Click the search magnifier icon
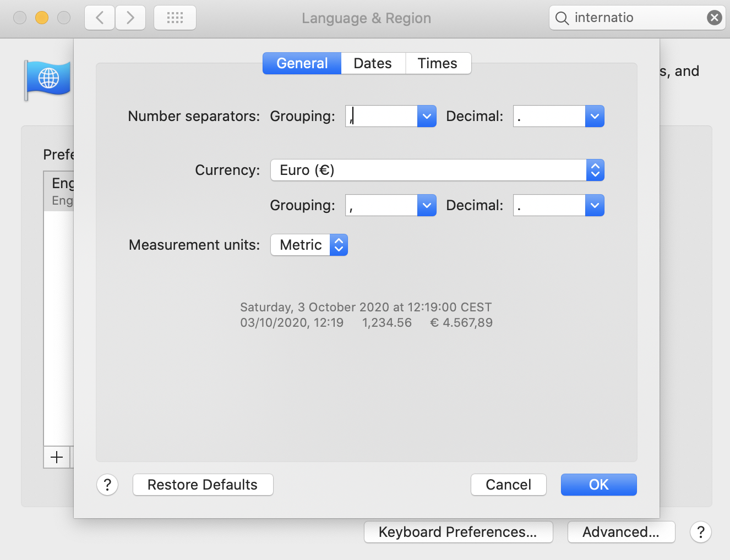 click(x=562, y=18)
